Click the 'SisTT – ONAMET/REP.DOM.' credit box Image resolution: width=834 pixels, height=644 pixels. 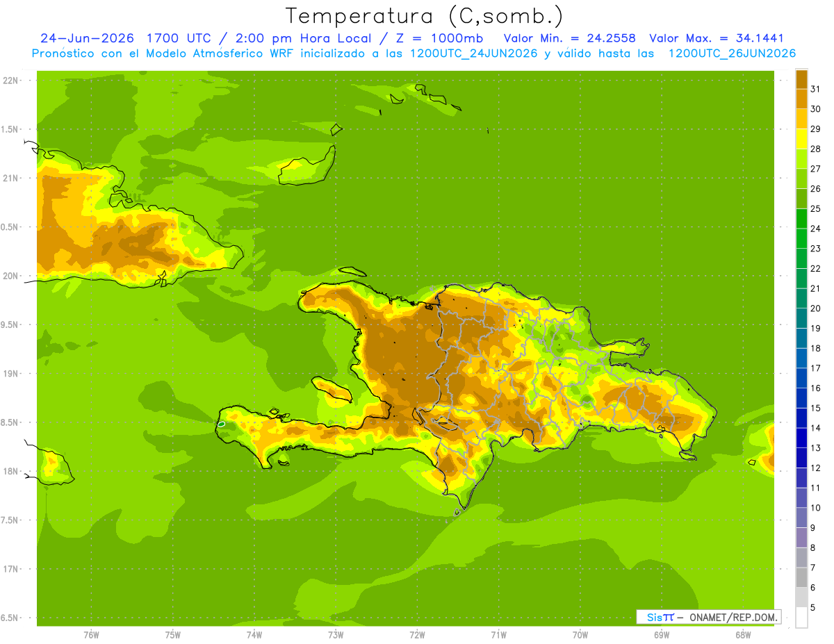tap(708, 617)
